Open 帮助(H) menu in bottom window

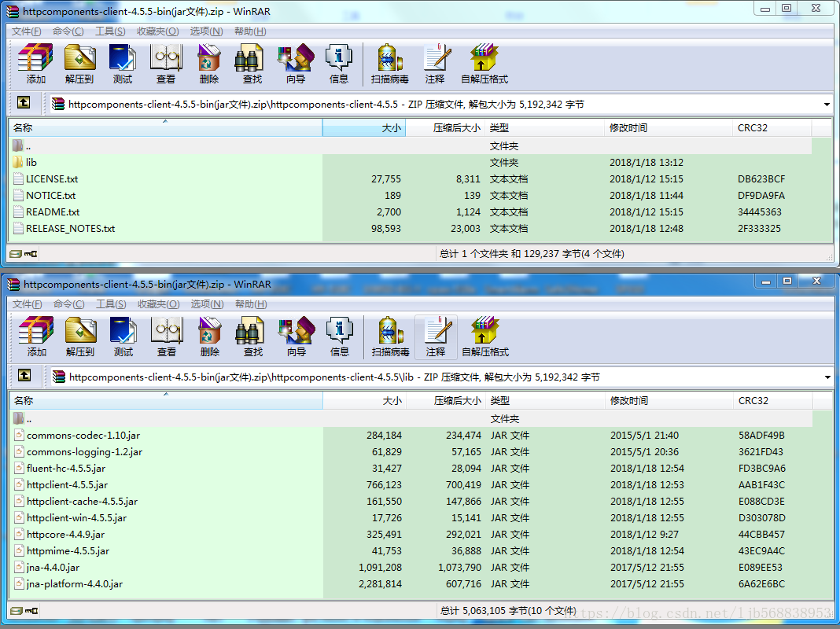251,304
